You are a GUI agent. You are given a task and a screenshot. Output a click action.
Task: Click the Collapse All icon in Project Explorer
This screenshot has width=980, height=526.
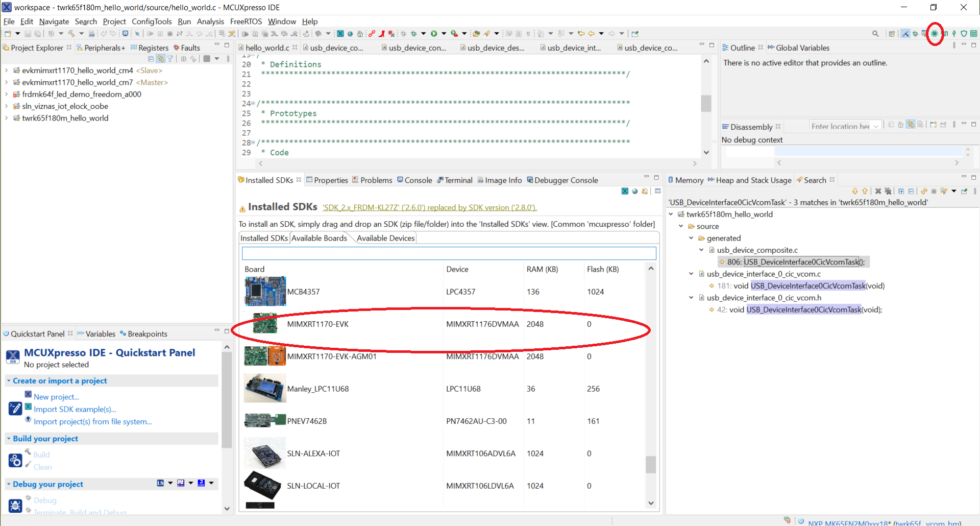151,59
